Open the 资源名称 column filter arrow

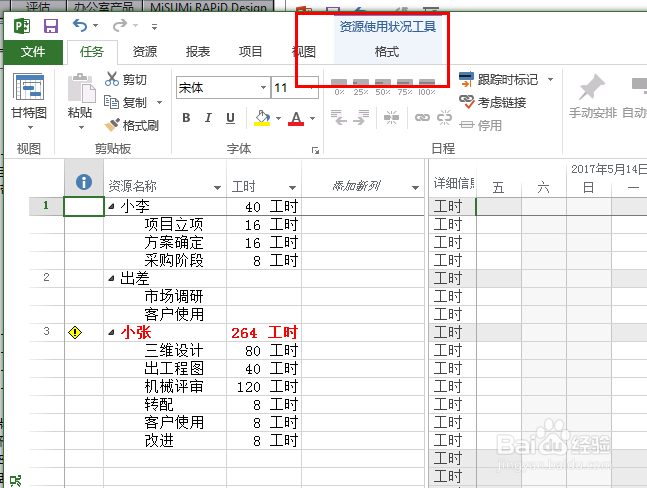tap(217, 188)
